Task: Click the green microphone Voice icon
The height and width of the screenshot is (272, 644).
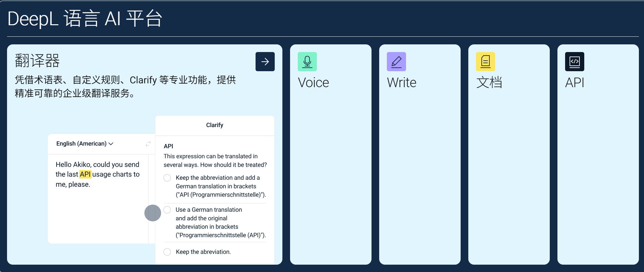Action: click(x=307, y=62)
